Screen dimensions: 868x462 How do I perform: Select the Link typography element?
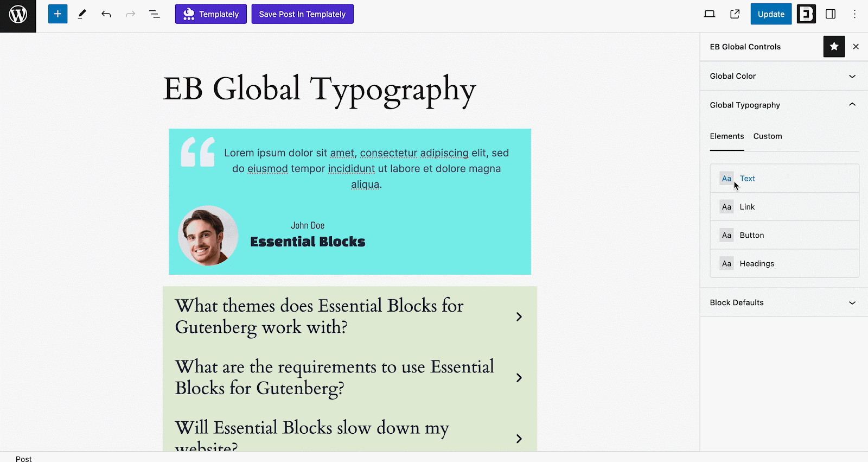(x=784, y=207)
